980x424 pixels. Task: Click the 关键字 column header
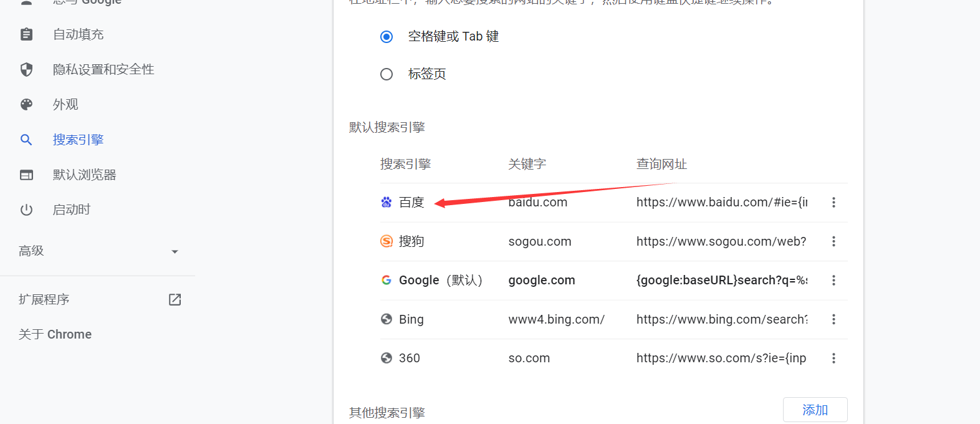click(x=527, y=164)
